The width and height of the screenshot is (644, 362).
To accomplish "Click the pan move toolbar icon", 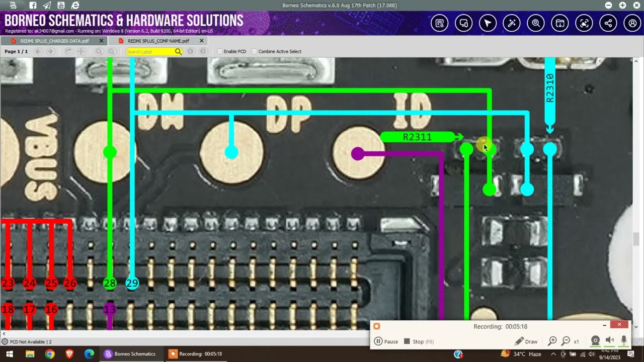I will [80, 51].
